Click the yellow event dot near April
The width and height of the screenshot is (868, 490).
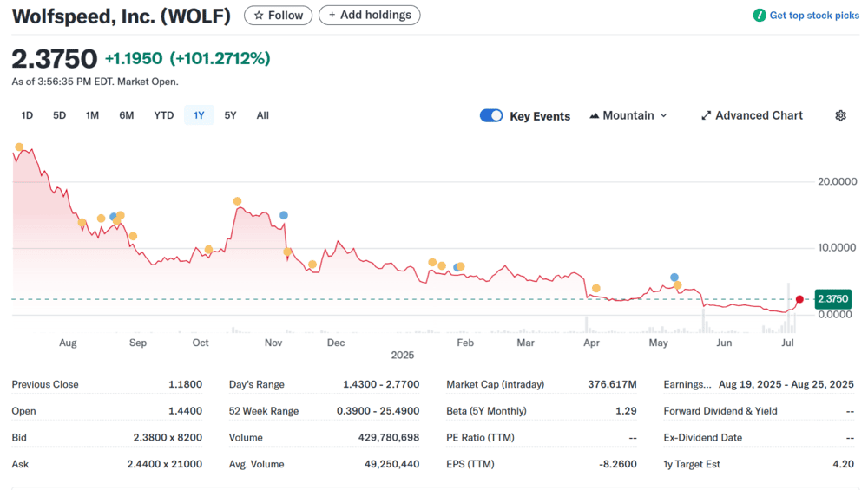coord(595,288)
